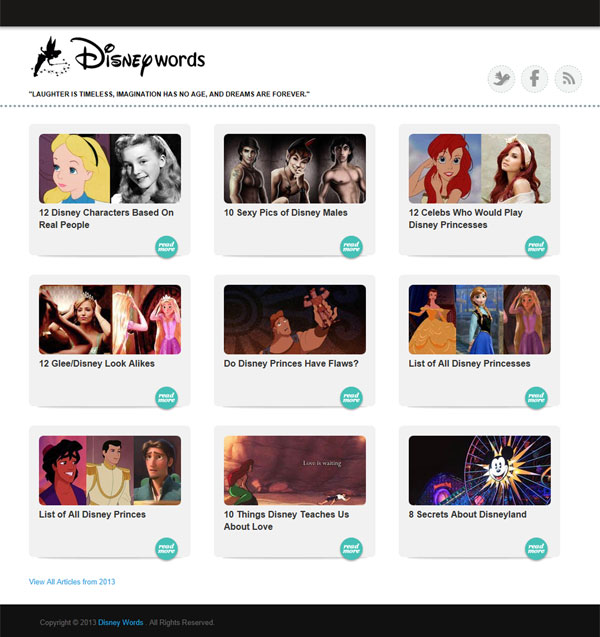Screen dimensions: 600x637
Task: Read more on 10 Sexy Pics of Disney Males
Action: (x=351, y=247)
